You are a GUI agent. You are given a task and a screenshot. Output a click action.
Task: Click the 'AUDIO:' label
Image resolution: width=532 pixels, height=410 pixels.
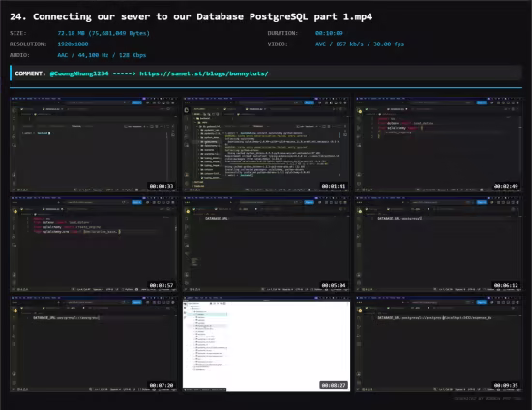pyautogui.click(x=19, y=55)
